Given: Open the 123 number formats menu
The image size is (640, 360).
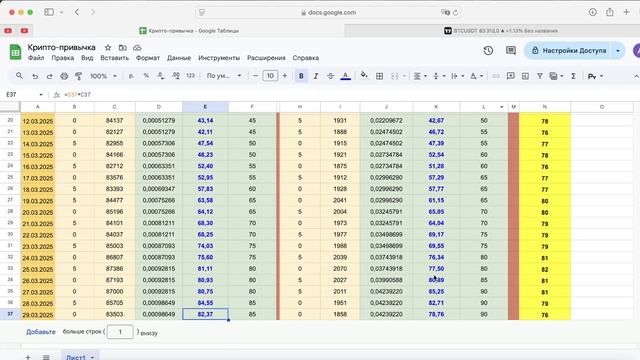Looking at the screenshot, I should pyautogui.click(x=190, y=76).
